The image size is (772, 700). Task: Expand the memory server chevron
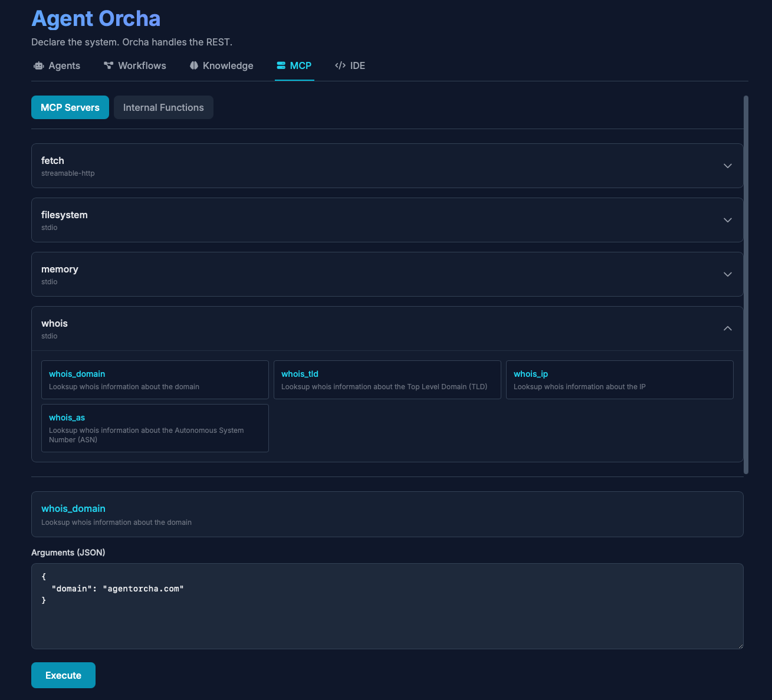[x=727, y=274]
